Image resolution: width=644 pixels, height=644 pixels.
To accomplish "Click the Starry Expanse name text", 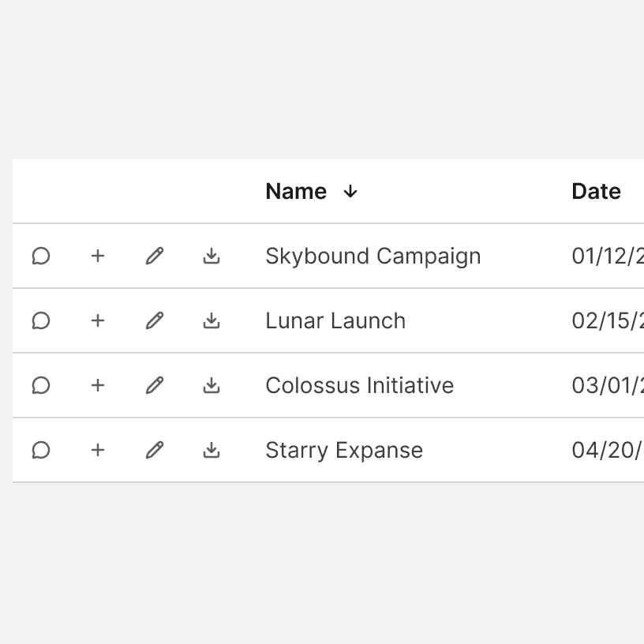I will click(x=344, y=450).
